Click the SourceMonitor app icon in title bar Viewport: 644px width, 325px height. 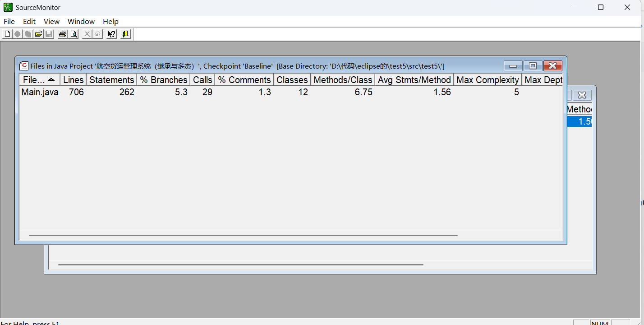pyautogui.click(x=8, y=7)
